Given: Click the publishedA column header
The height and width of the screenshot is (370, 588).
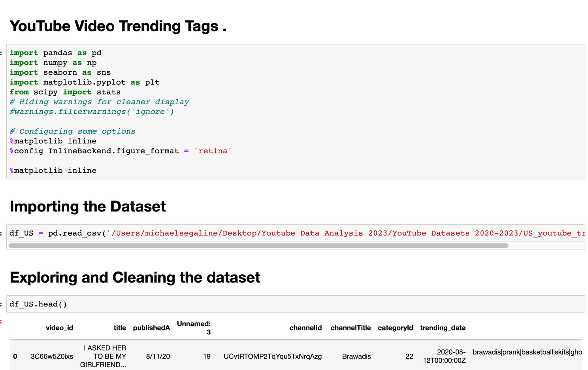Looking at the screenshot, I should click(x=151, y=328).
